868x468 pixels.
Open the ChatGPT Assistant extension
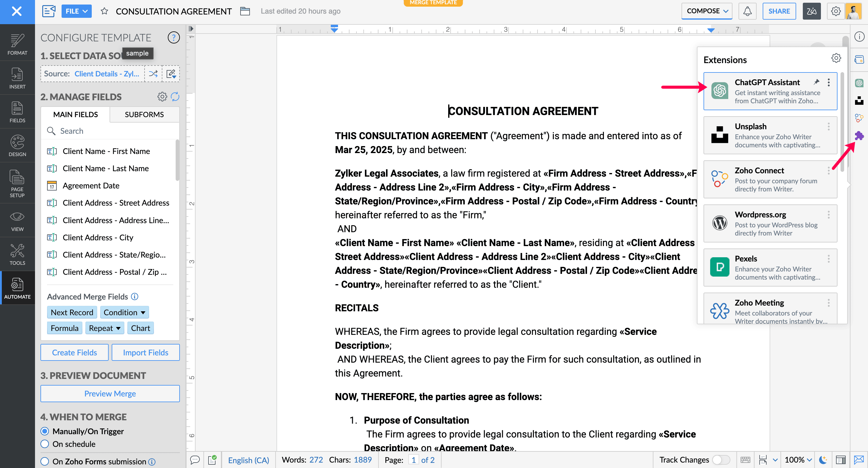coord(770,91)
